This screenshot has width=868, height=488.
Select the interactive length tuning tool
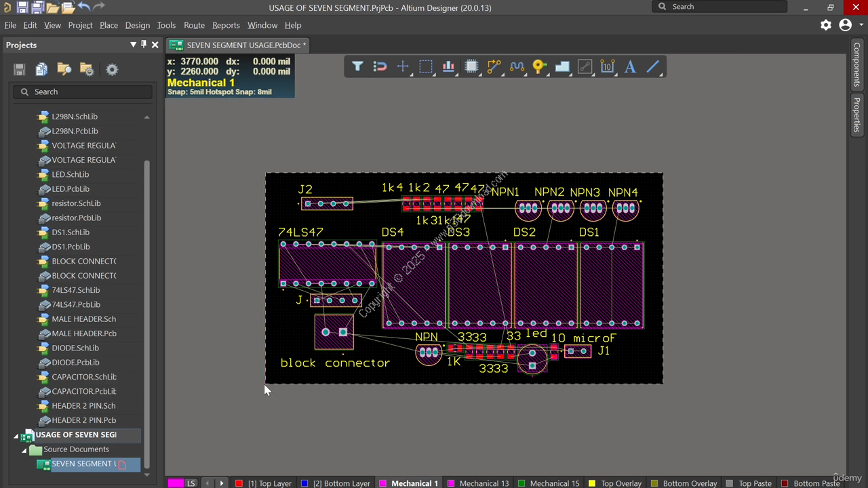[517, 66]
